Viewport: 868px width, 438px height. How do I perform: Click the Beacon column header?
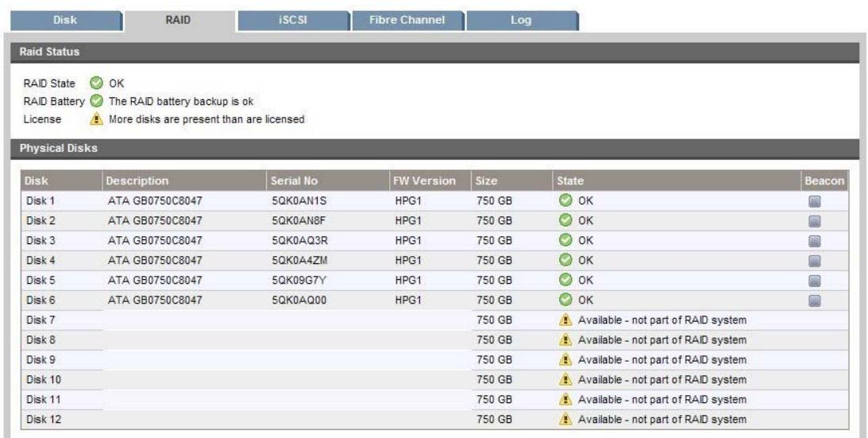point(825,180)
